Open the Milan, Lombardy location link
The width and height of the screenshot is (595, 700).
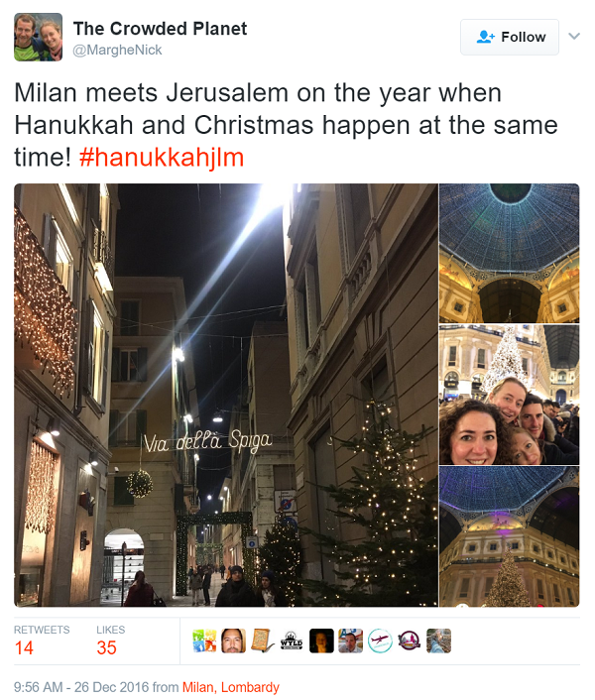point(231,687)
